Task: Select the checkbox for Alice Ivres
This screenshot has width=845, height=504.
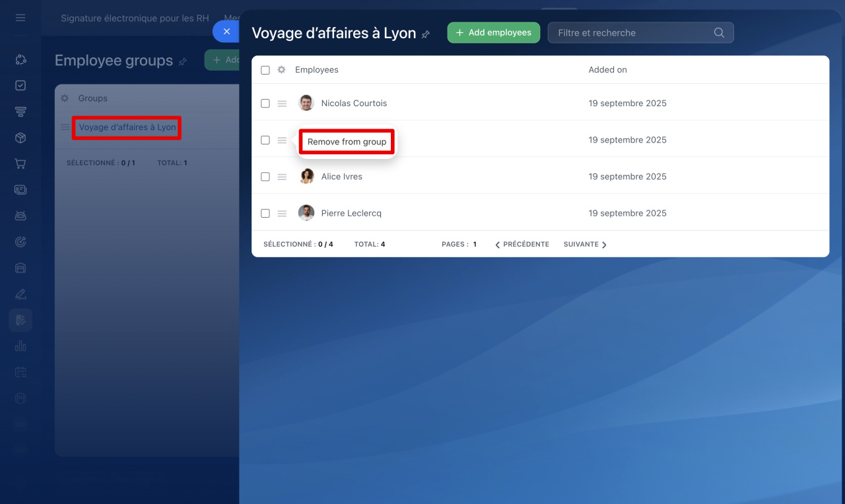Action: (x=265, y=177)
